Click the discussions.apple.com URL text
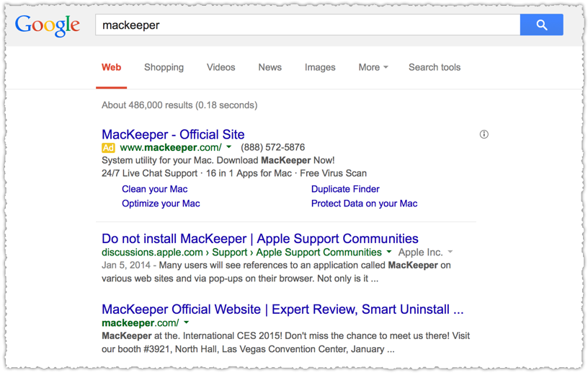 point(152,252)
